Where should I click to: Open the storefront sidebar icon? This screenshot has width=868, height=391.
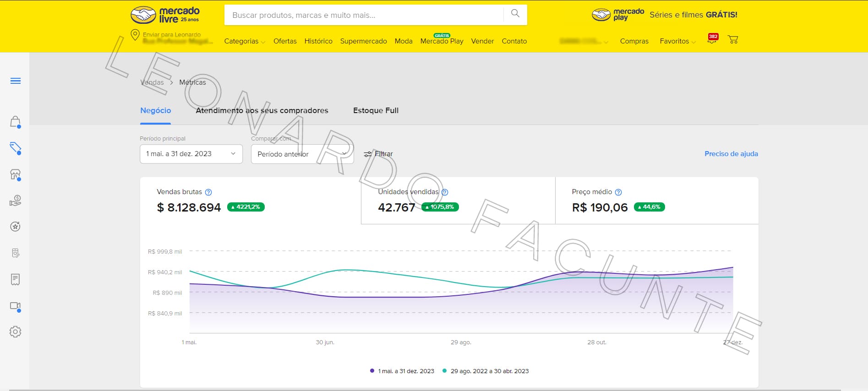15,174
